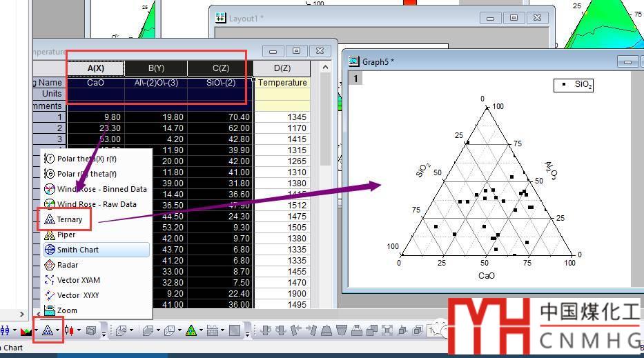Screen dimensions: 644x358
Task: Click the ternary toolbar button highlighted in red
Action: (x=46, y=331)
